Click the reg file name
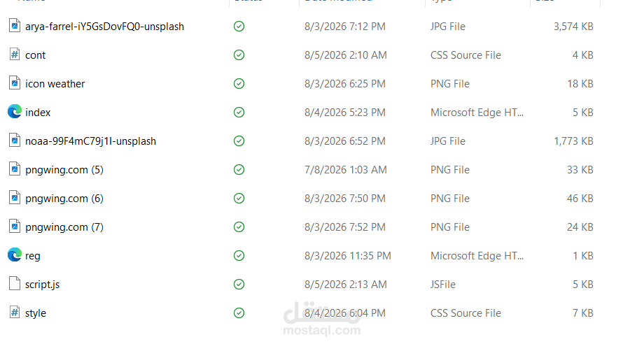Viewport: 644px width, 344px height. (32, 257)
